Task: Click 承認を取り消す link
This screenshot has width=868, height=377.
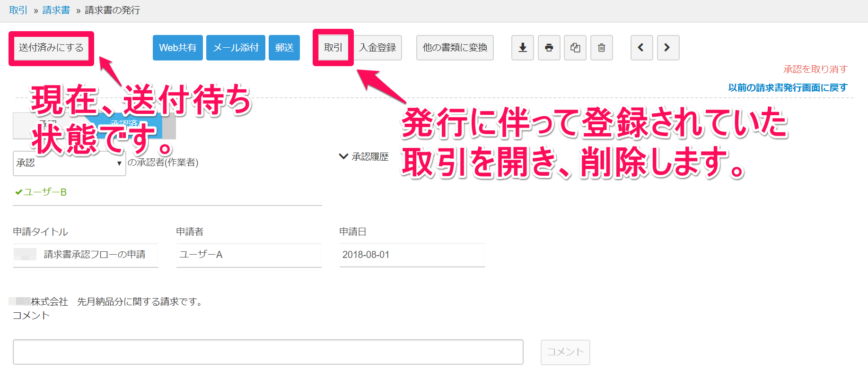Action: point(815,69)
